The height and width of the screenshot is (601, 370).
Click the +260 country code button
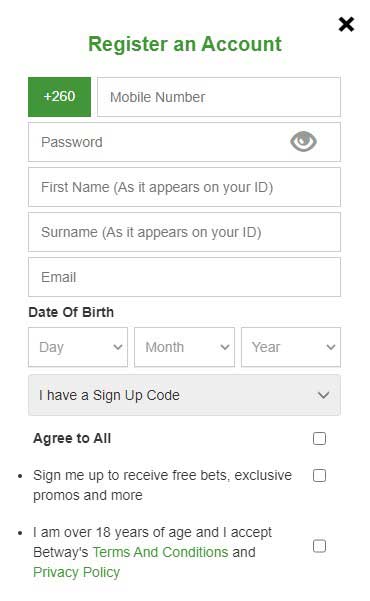click(59, 97)
